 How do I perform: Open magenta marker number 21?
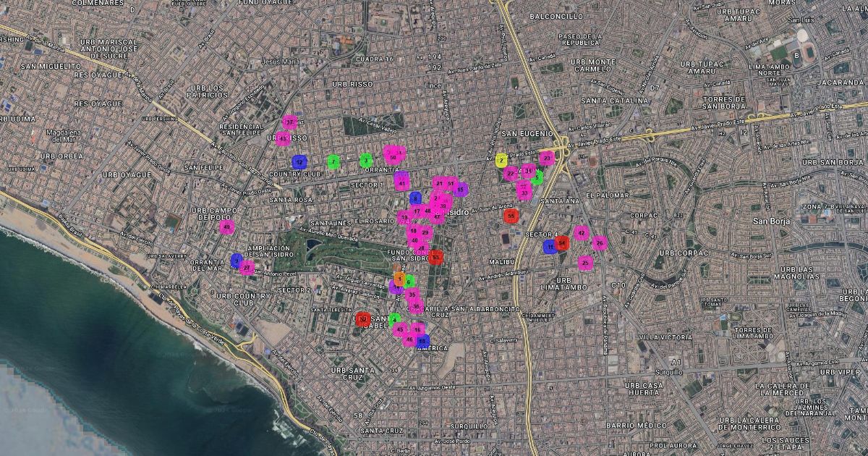tap(439, 183)
